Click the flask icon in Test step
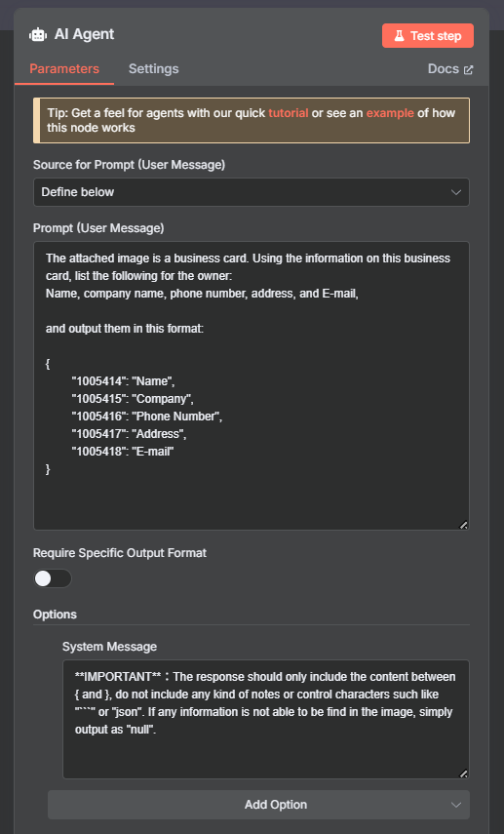Viewport: 504px width, 834px height. point(399,36)
